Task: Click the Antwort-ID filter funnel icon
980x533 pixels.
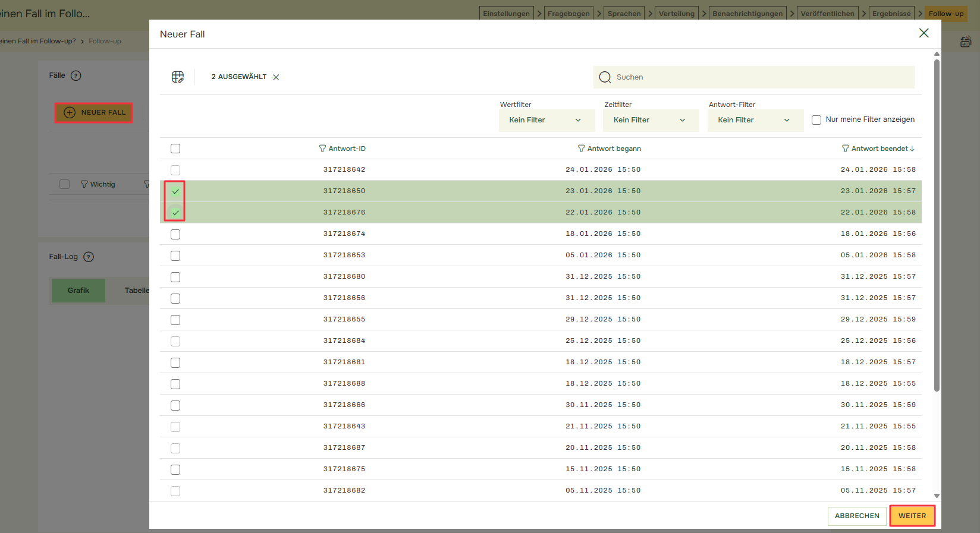Action: (322, 149)
